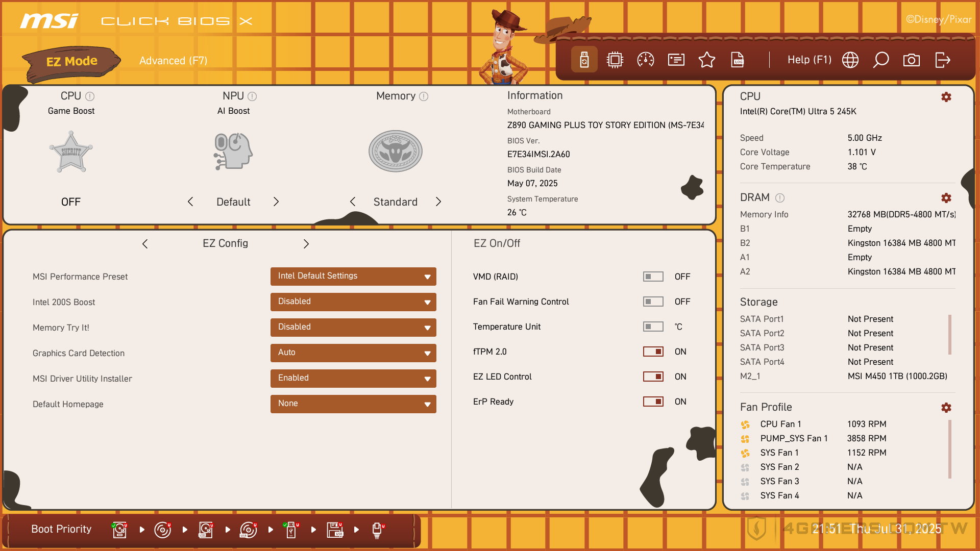Click SYS Fan 2 row
This screenshot has width=980, height=551.
click(x=802, y=467)
